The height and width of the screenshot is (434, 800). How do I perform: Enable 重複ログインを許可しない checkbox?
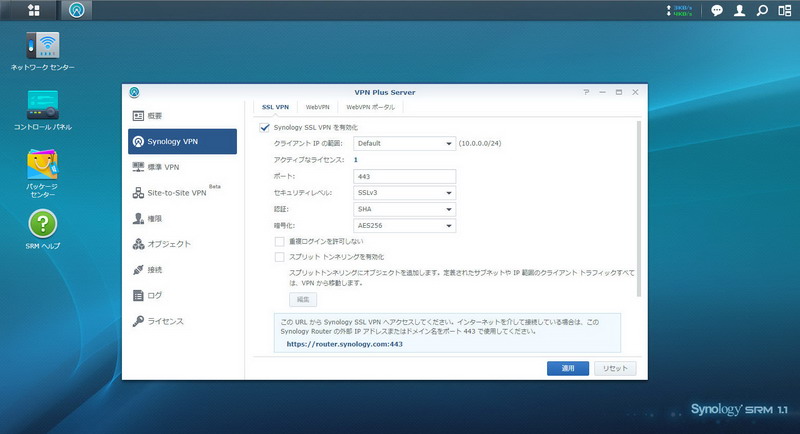280,241
